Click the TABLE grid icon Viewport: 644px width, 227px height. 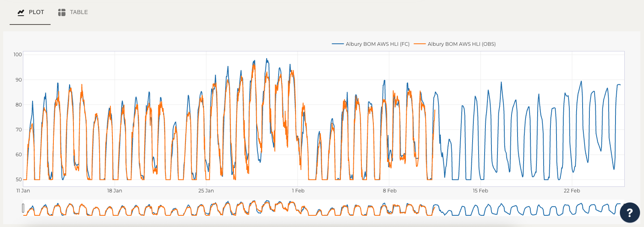point(61,12)
